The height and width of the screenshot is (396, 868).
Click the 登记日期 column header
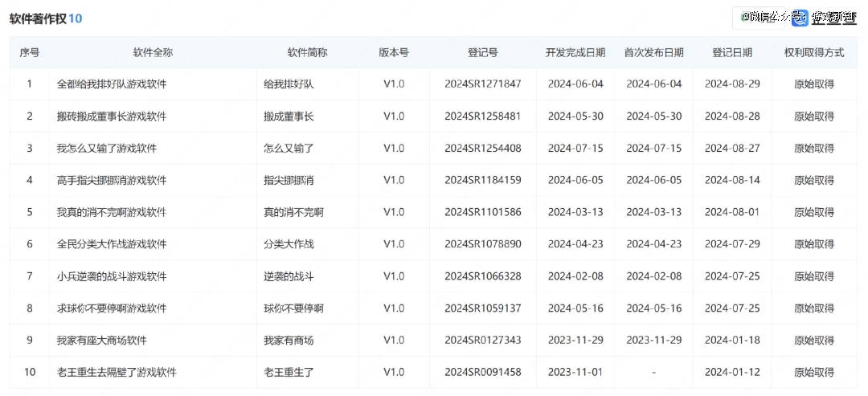pos(732,52)
